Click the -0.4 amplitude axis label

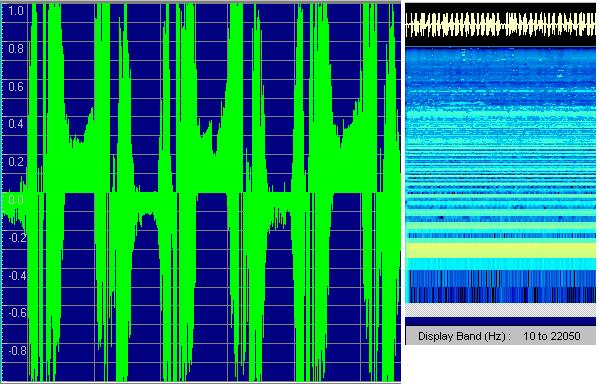(x=17, y=275)
